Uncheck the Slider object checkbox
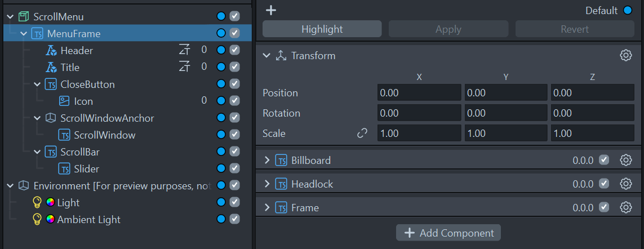Image resolution: width=644 pixels, height=249 pixels. point(235,169)
